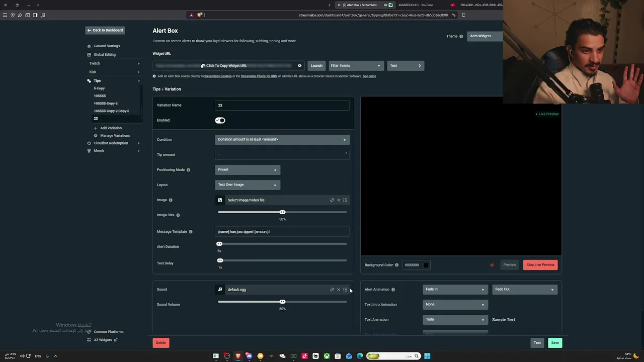Click the Windows Start button
This screenshot has height=362, width=644.
point(427,356)
